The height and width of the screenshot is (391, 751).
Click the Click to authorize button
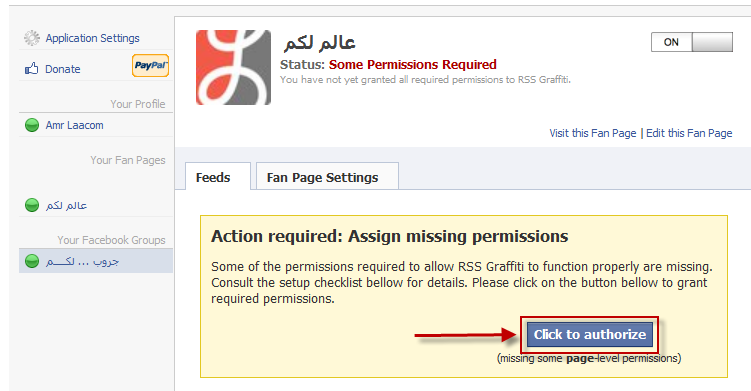click(x=590, y=334)
